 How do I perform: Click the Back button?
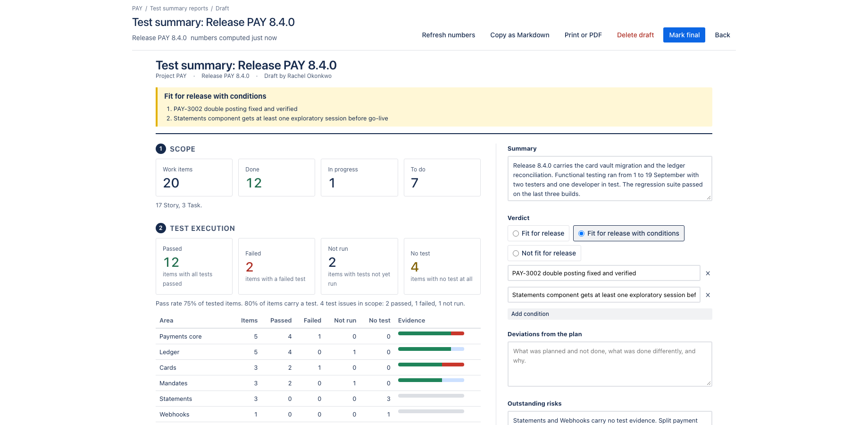[722, 35]
